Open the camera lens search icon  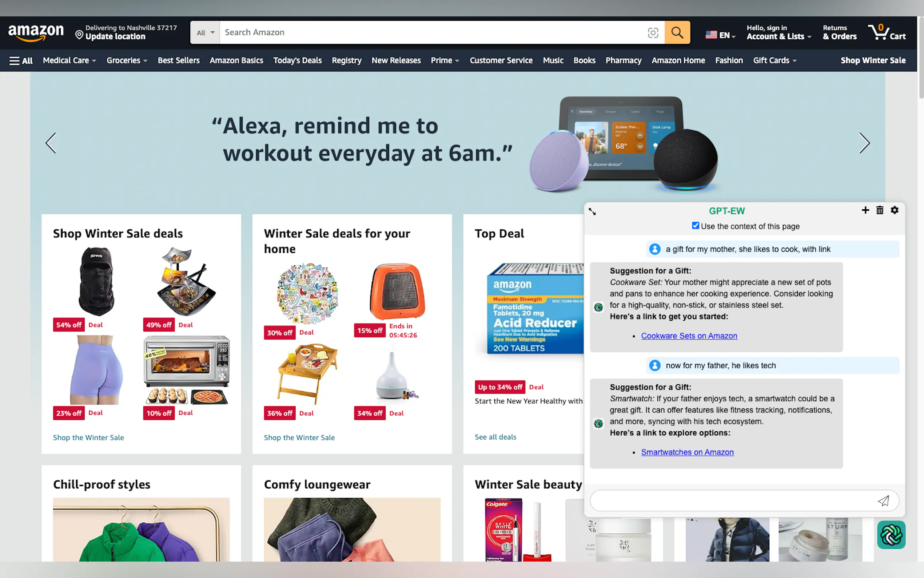coord(653,33)
